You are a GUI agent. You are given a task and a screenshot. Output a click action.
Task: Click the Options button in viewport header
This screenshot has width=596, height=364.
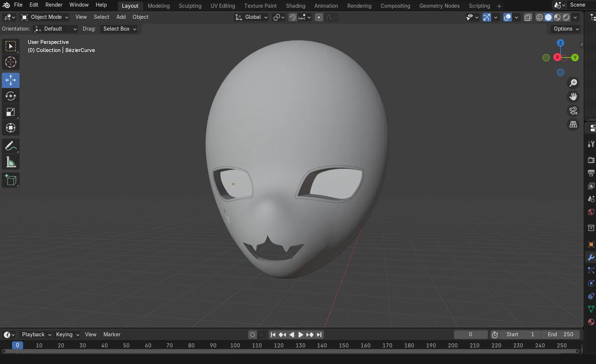pos(565,29)
